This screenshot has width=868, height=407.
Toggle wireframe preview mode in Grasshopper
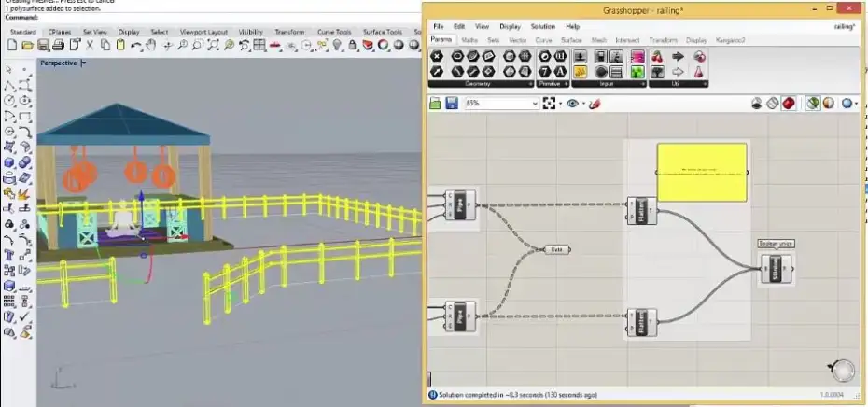point(773,104)
